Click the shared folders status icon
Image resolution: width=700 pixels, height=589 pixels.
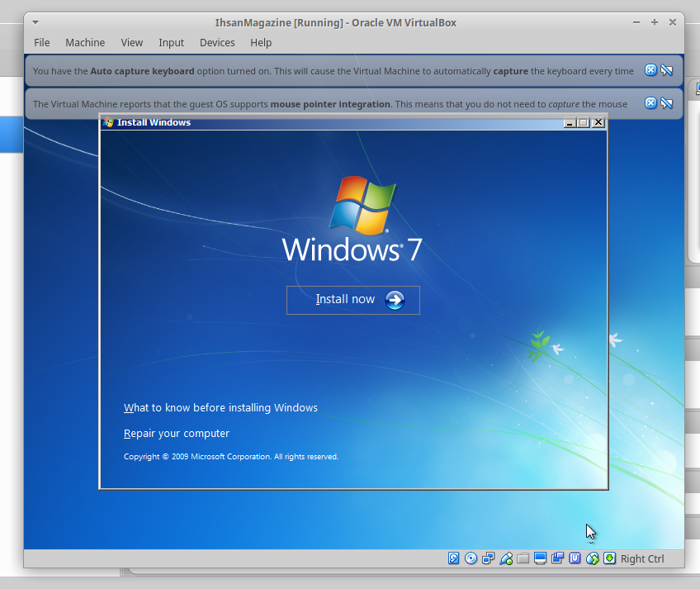(523, 558)
